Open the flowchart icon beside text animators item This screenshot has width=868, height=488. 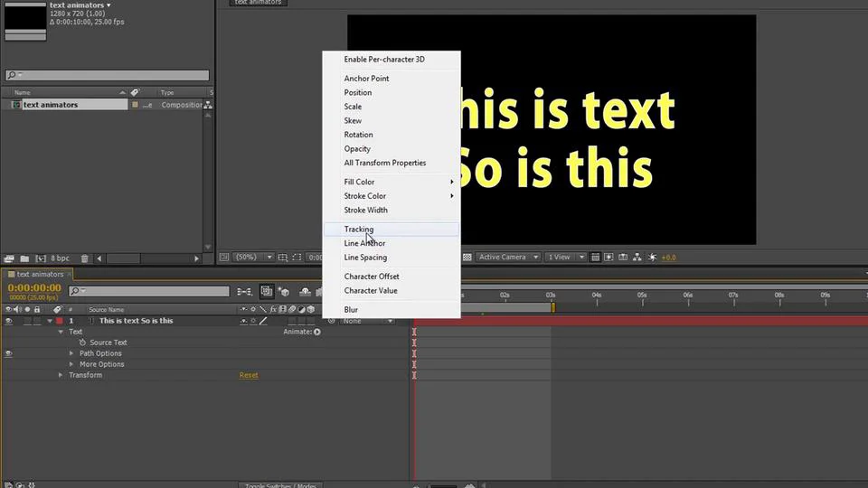(x=208, y=105)
